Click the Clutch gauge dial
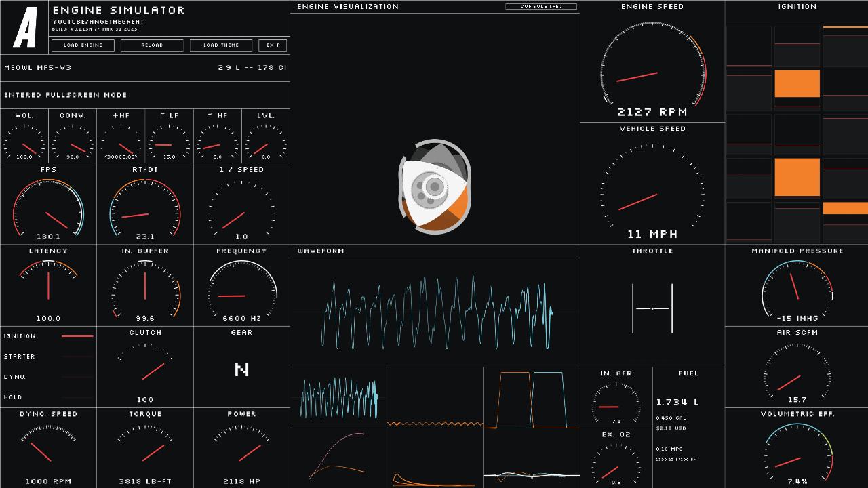 tap(145, 367)
